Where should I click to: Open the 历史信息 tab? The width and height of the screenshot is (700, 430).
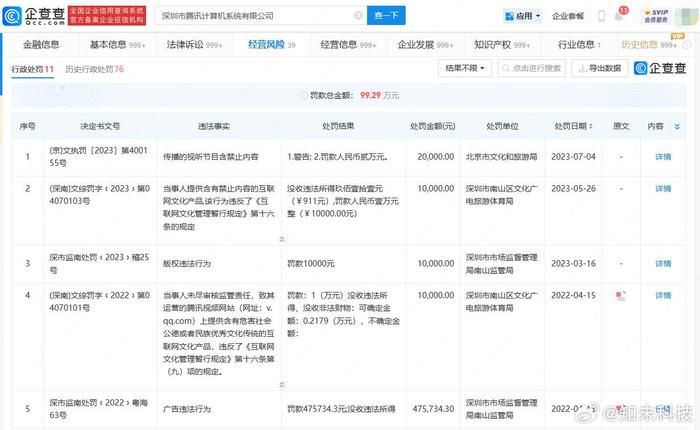[x=646, y=45]
